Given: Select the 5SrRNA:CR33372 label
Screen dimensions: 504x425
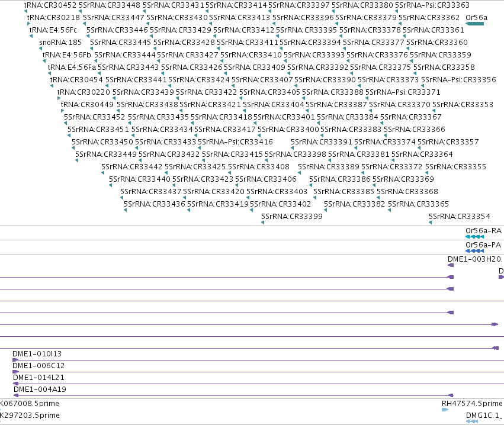Looking at the screenshot, I should 392,166.
